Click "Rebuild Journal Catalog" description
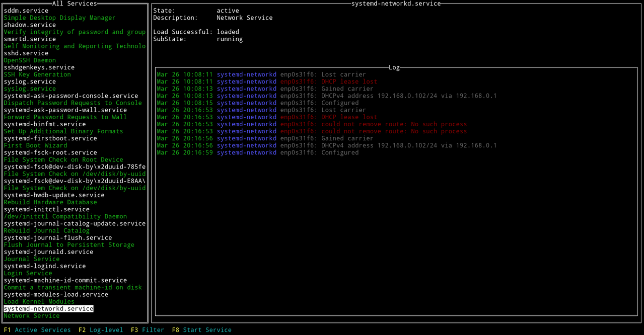The height and width of the screenshot is (335, 644). (47, 230)
